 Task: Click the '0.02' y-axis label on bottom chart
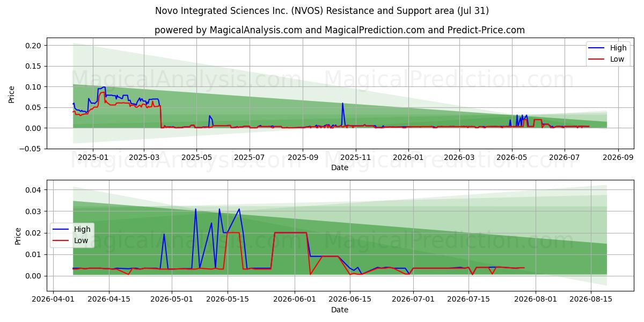pos(33,233)
